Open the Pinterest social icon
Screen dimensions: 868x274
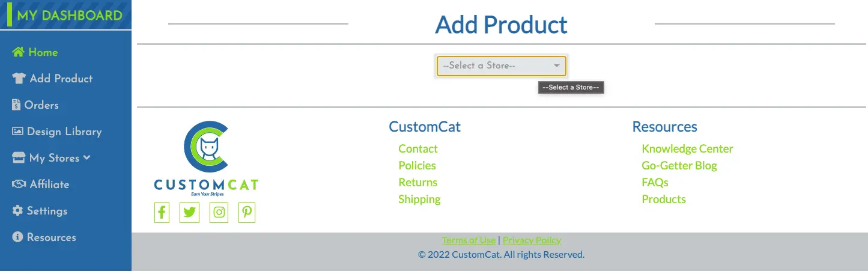pos(247,213)
